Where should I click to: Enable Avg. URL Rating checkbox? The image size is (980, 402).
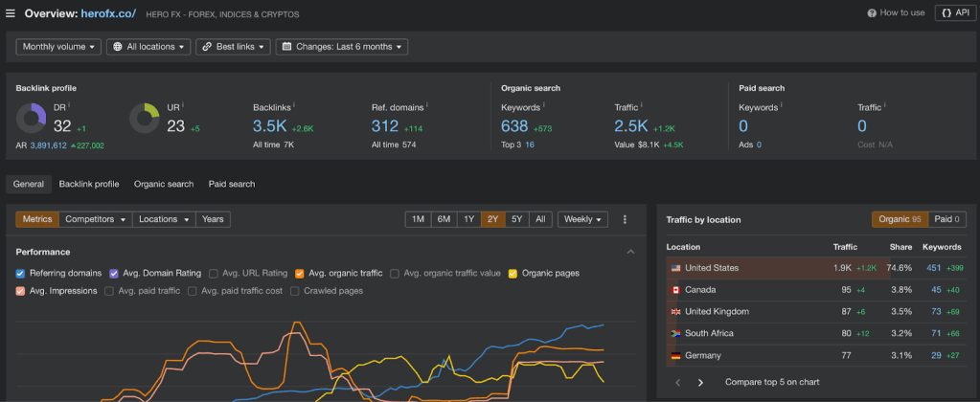click(213, 274)
